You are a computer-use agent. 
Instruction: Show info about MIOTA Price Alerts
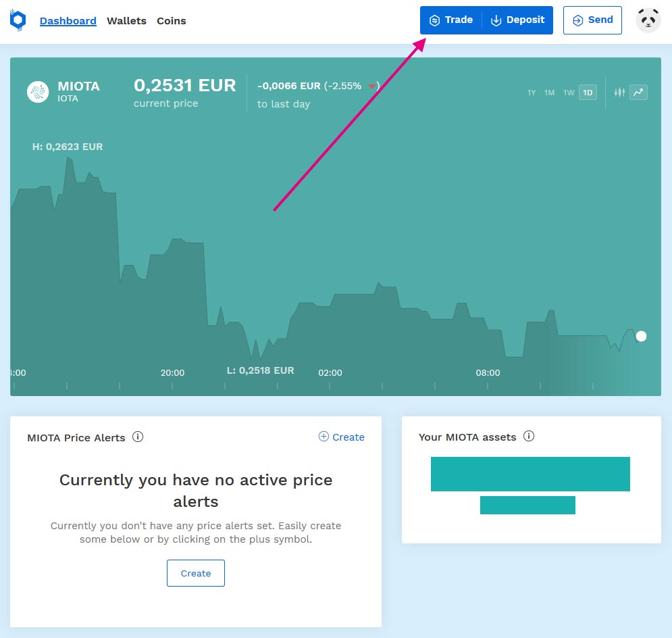point(138,437)
